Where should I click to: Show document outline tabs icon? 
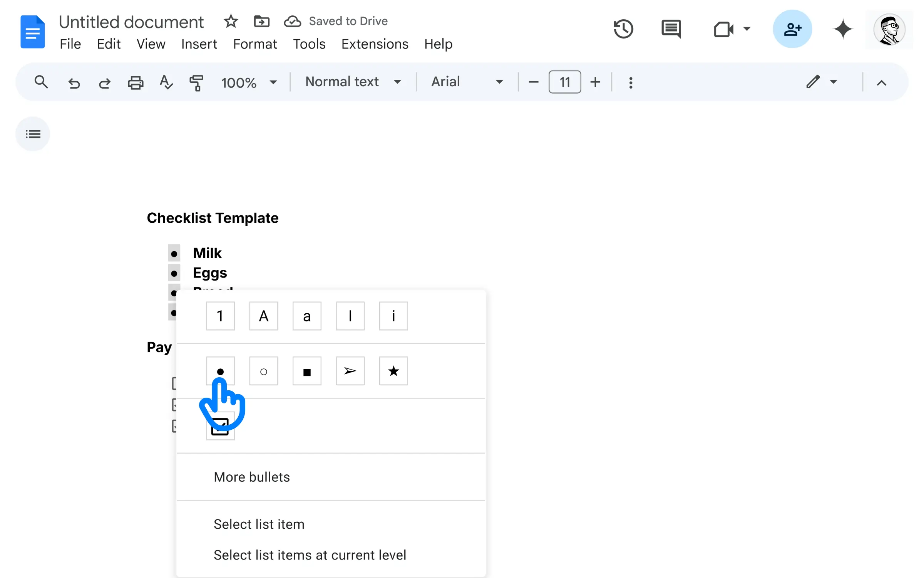click(x=33, y=134)
